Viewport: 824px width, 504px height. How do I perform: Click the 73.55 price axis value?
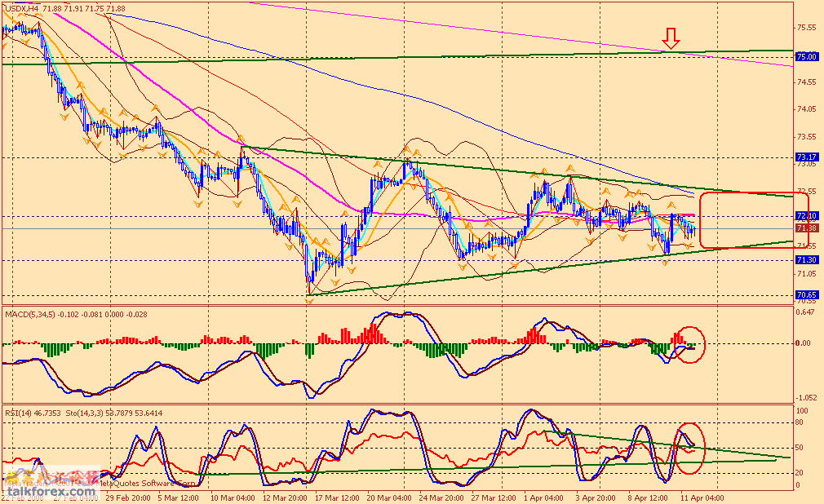pyautogui.click(x=806, y=137)
